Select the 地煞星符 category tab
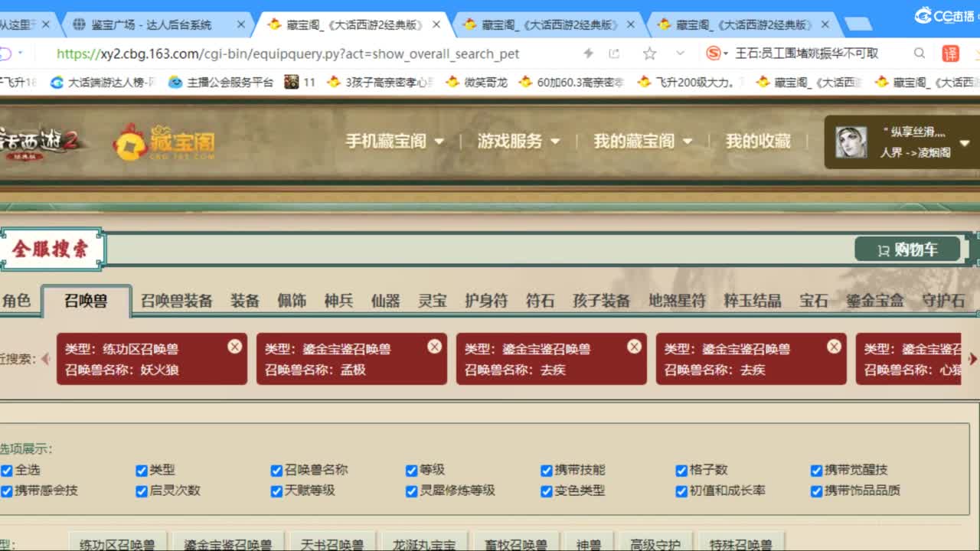Screen dimensions: 980x551 (678, 301)
